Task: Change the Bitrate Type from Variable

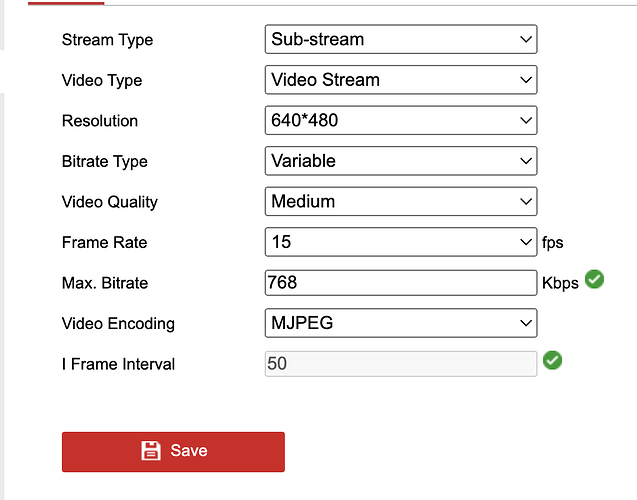Action: tap(401, 161)
